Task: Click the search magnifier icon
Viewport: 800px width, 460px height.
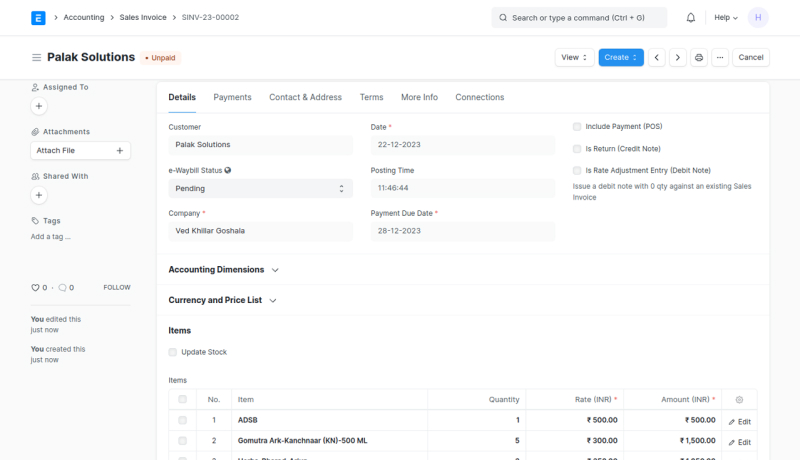Action: (503, 18)
